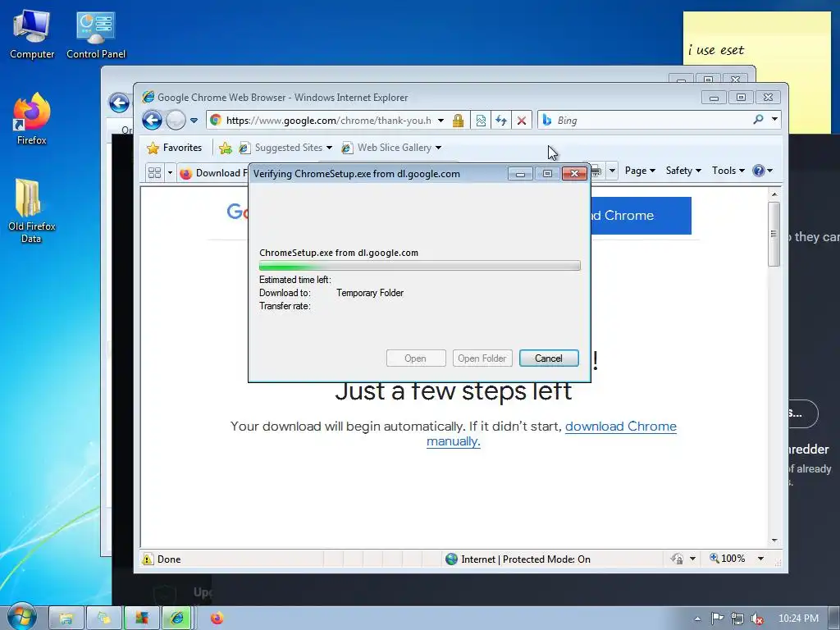Click 'ChromeSetup.exe from dl.google.com' label
Image resolution: width=840 pixels, height=630 pixels.
[339, 253]
